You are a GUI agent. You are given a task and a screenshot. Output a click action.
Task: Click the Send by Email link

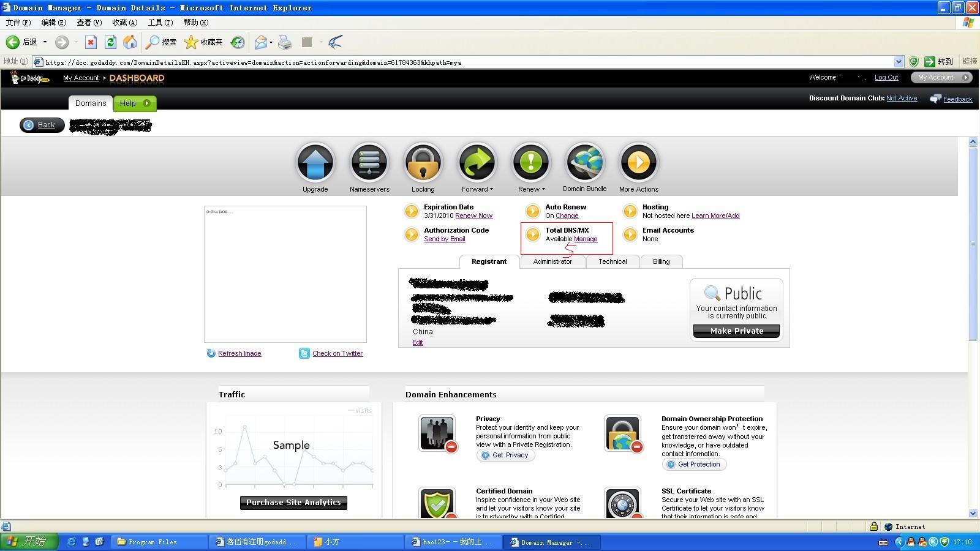(445, 239)
